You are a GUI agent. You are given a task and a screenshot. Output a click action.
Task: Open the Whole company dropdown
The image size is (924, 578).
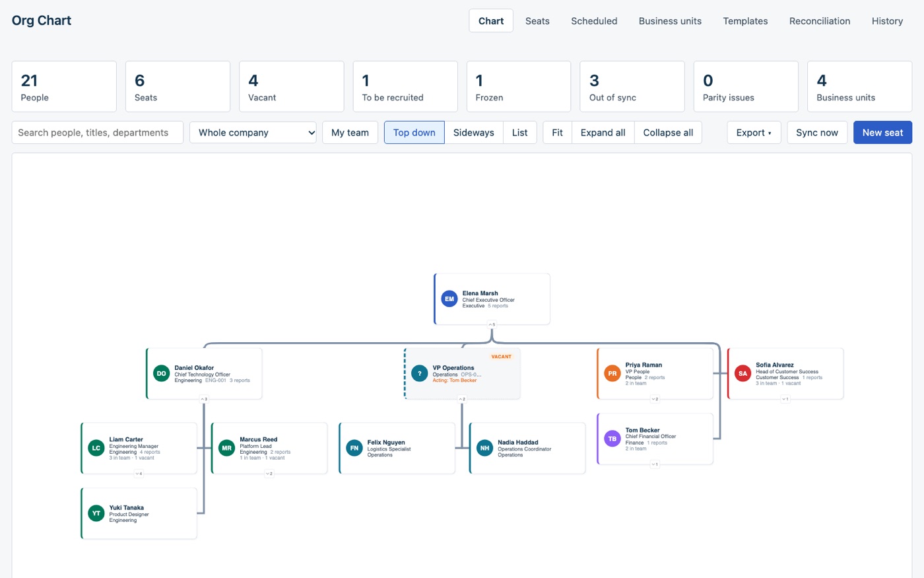coord(253,132)
